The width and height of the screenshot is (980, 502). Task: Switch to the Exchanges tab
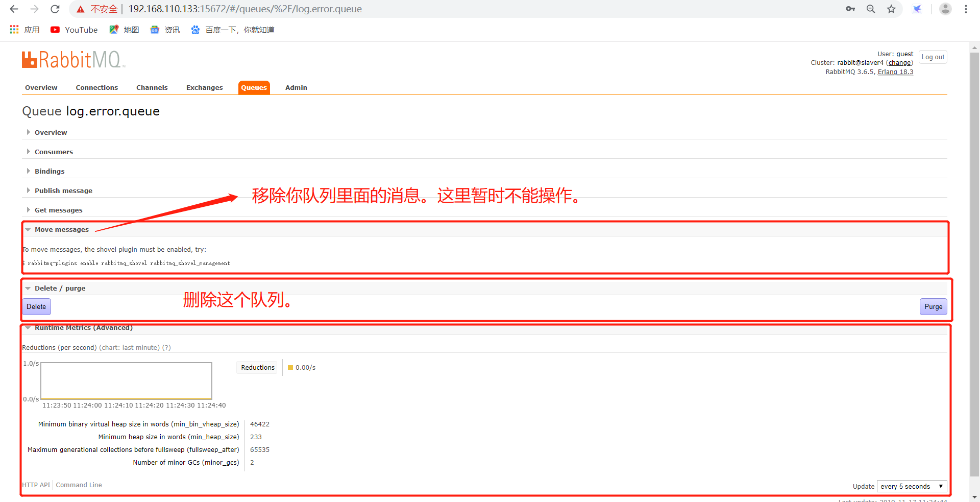[205, 88]
